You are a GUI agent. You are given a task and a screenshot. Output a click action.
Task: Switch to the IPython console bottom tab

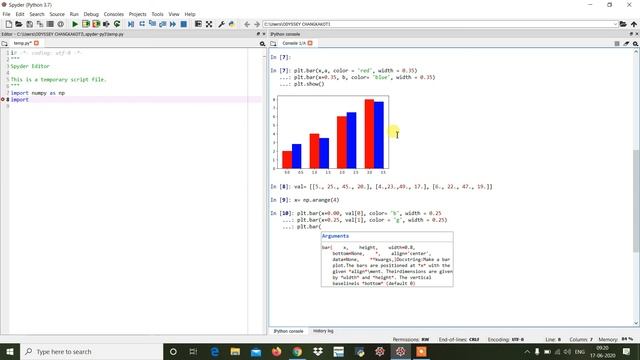click(x=288, y=331)
